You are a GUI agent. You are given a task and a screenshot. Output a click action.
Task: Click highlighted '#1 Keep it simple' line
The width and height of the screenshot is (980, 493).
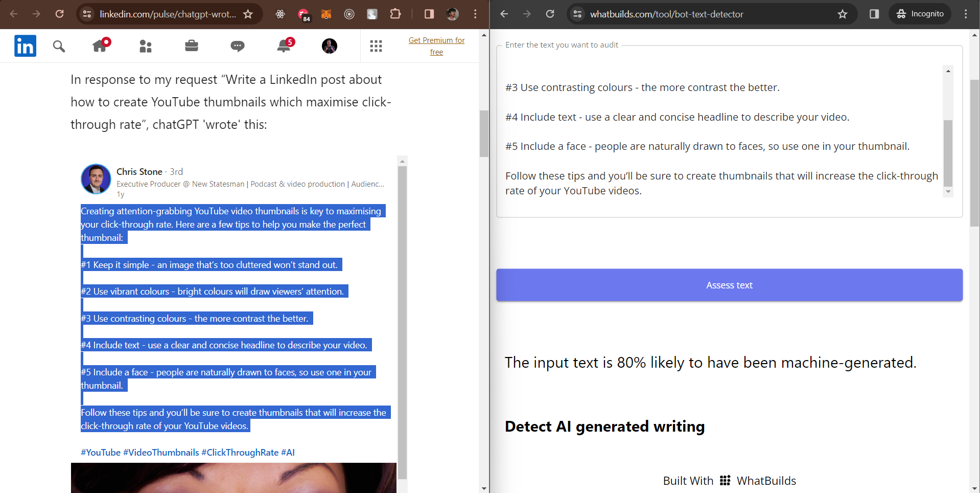pos(212,264)
